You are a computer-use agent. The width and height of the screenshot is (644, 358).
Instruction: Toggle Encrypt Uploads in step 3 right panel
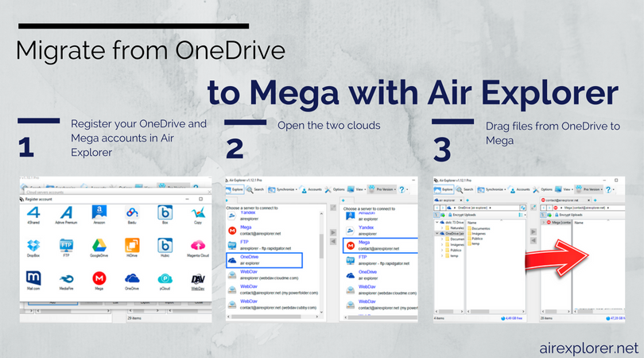click(x=568, y=215)
